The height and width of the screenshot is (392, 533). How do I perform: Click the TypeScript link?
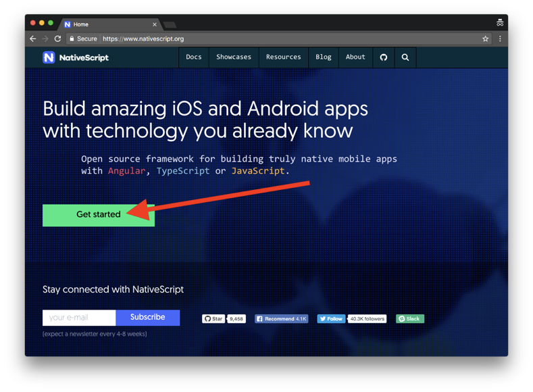[183, 171]
